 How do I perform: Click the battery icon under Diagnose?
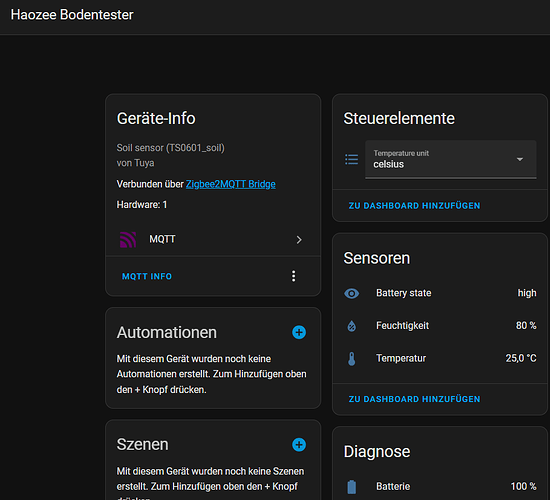[x=351, y=487]
